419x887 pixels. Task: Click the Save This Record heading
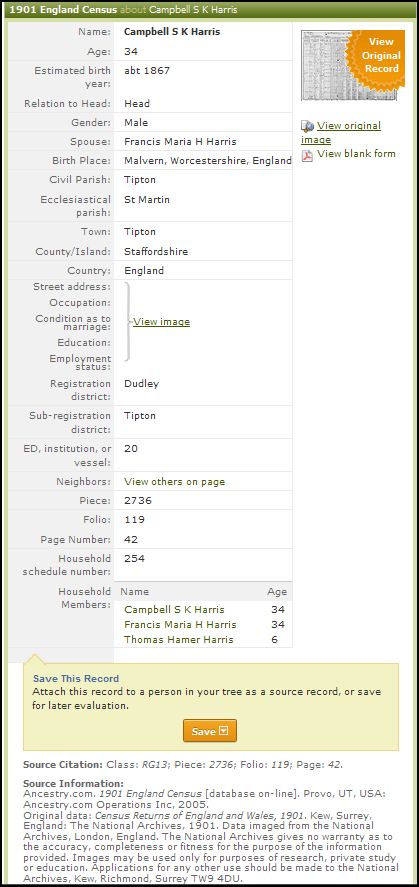pos(76,679)
